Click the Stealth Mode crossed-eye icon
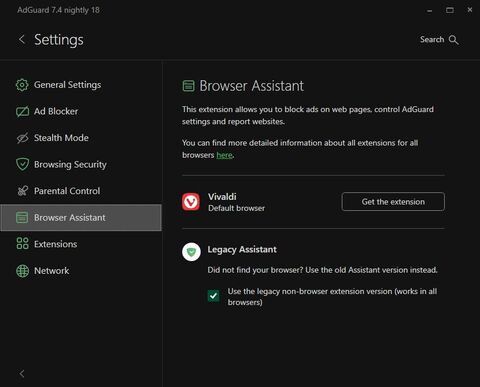This screenshot has width=480, height=387. coord(22,138)
